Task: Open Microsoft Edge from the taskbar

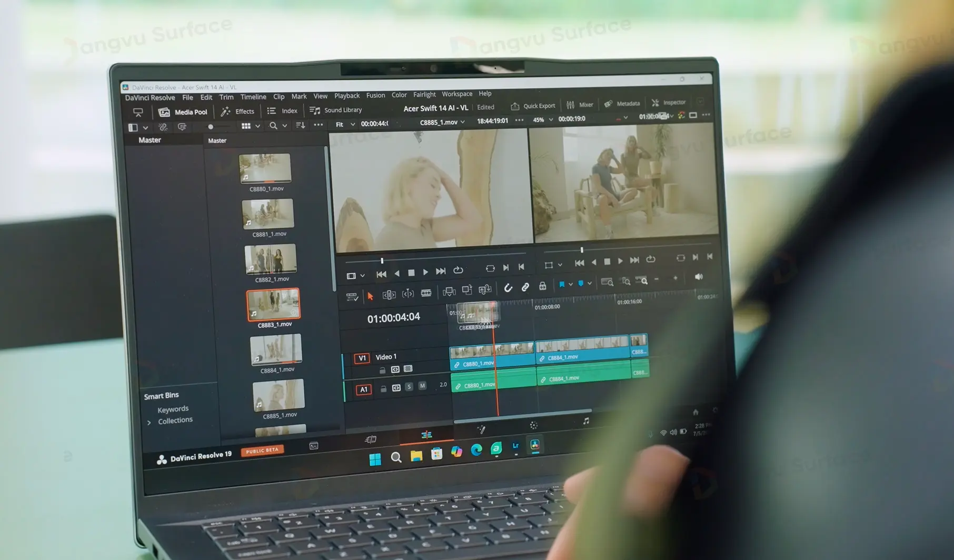Action: 476,449
